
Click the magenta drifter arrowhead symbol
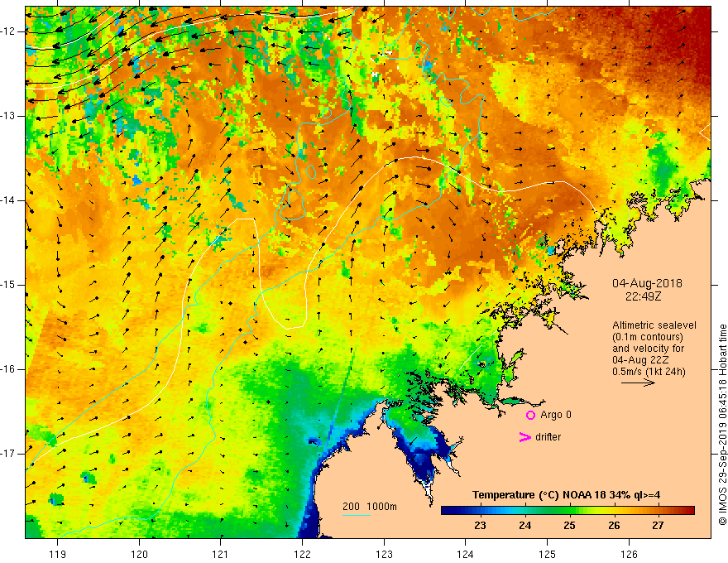(x=525, y=437)
